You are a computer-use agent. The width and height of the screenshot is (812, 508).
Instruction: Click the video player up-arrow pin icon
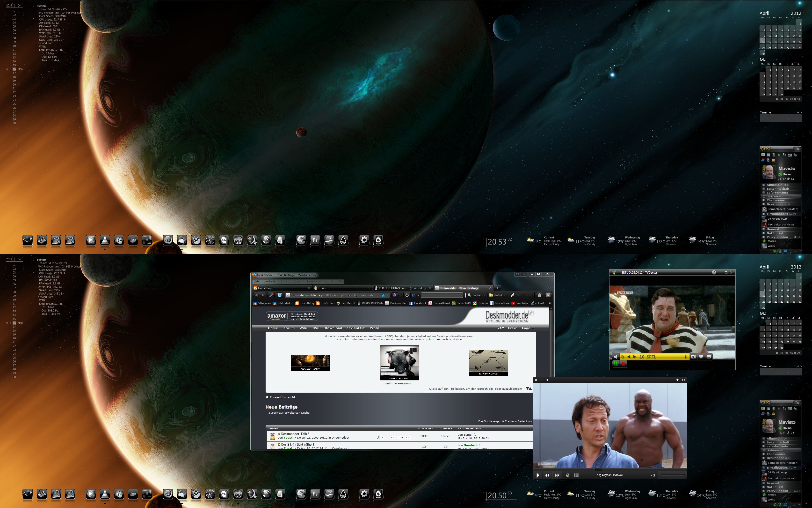677,380
